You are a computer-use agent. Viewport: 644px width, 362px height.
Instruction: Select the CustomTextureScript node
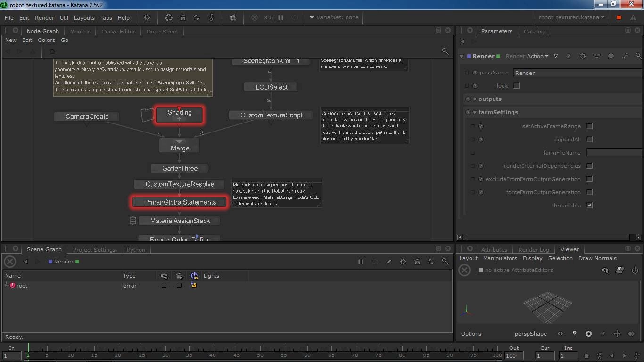(x=271, y=115)
